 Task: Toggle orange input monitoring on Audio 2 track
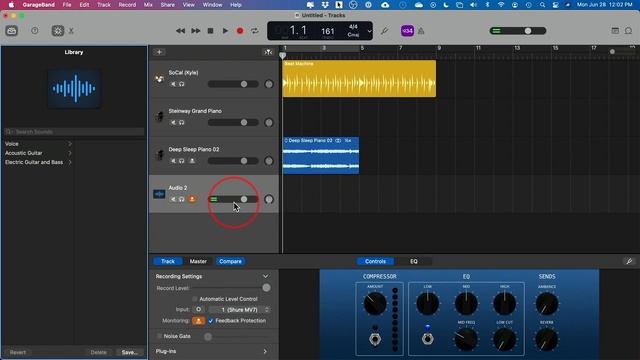click(192, 199)
